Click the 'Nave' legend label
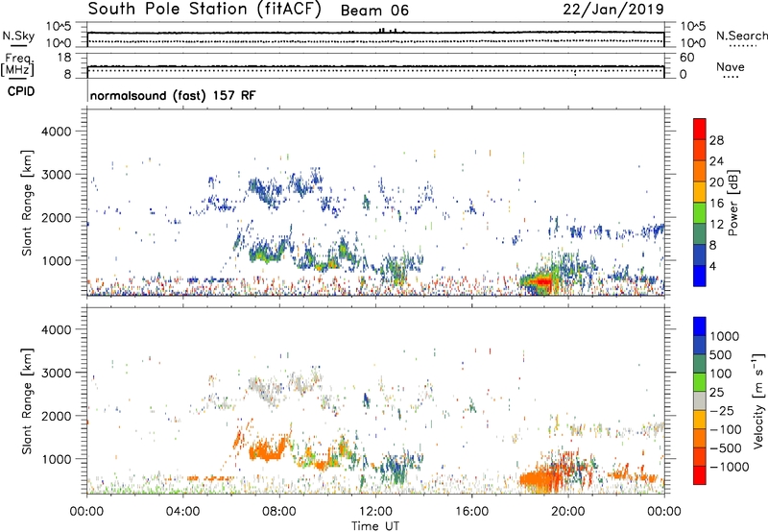This screenshot has width=768, height=532. point(731,66)
